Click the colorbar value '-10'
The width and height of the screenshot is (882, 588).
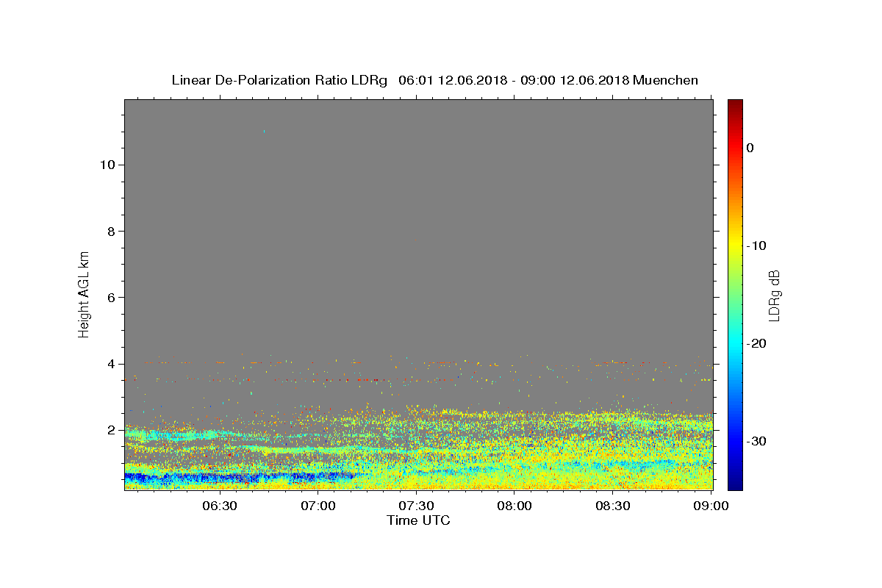tap(756, 245)
